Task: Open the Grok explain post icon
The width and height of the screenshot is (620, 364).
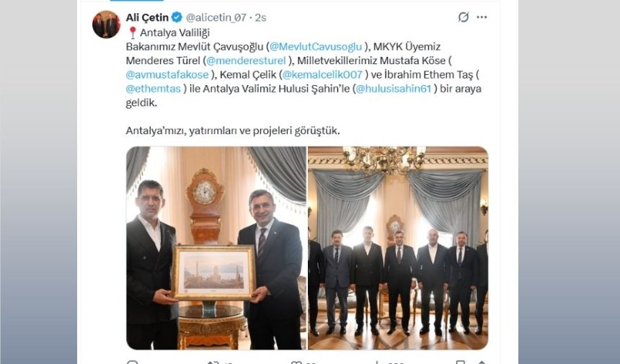Action: point(463,17)
